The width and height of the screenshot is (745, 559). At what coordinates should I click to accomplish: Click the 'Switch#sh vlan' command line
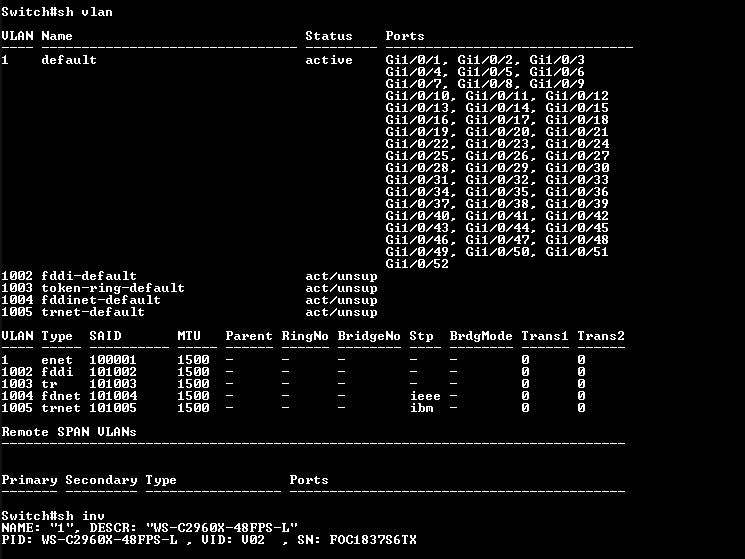pos(57,12)
